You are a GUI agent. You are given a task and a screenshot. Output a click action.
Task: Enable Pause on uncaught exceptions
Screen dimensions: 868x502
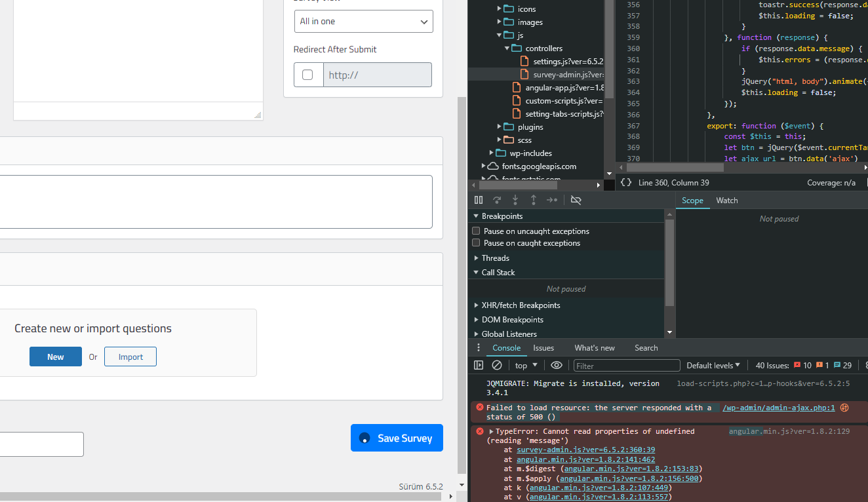tap(476, 231)
